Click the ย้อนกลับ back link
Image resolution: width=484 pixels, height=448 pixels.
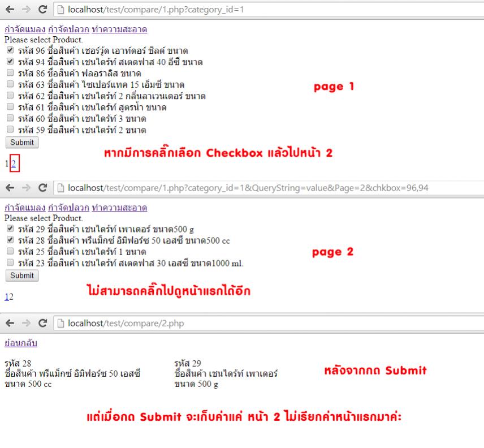coord(21,343)
